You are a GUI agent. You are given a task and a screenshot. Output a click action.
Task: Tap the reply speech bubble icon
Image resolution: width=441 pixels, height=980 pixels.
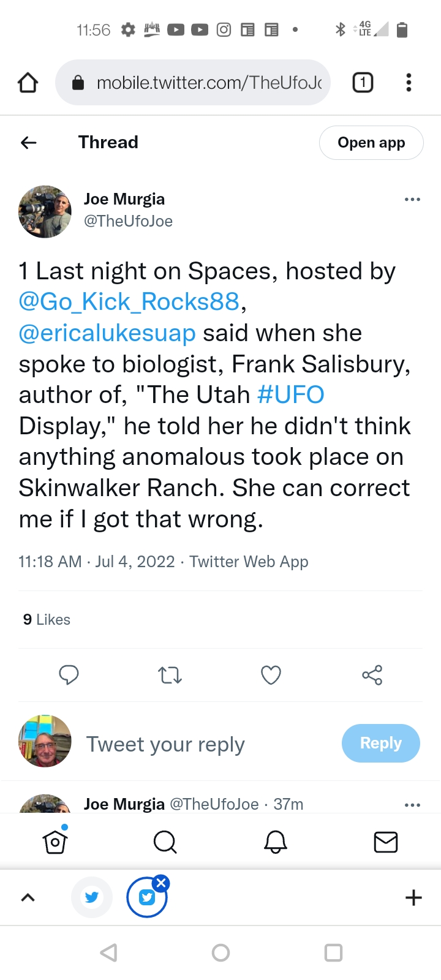click(69, 675)
